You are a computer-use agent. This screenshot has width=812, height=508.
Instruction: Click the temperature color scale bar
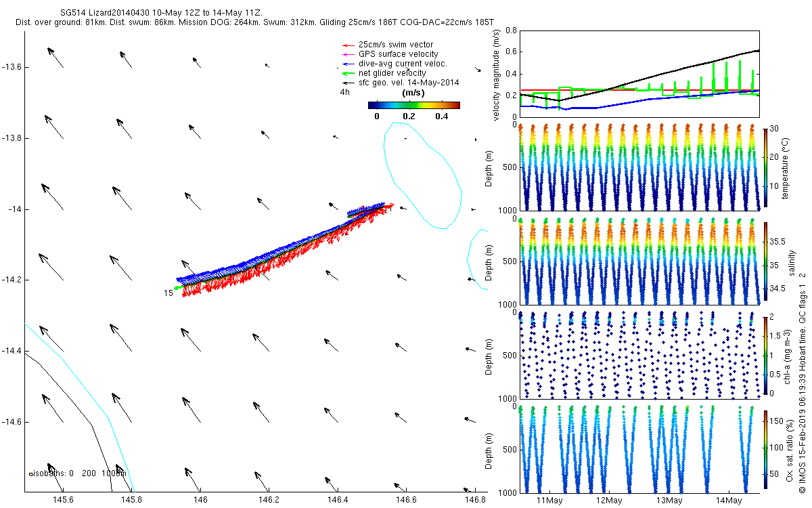point(765,167)
